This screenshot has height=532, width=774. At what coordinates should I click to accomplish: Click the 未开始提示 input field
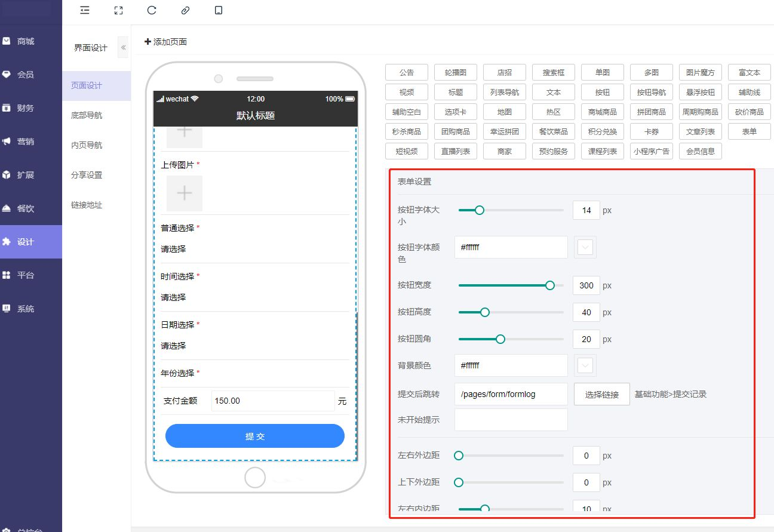(511, 420)
